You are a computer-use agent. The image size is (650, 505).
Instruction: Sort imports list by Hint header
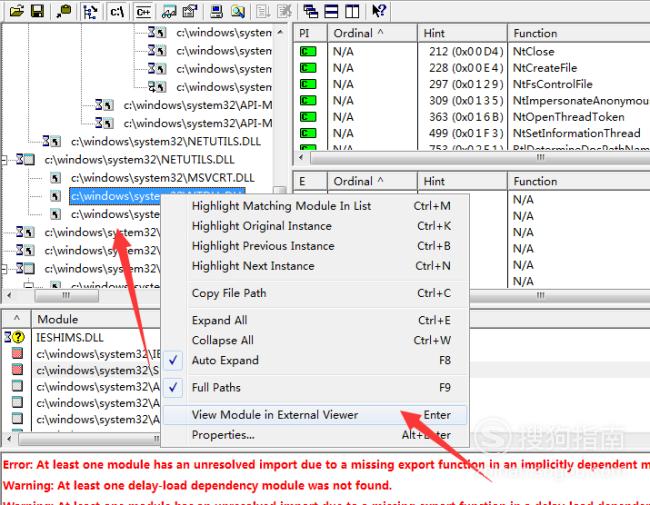click(463, 33)
